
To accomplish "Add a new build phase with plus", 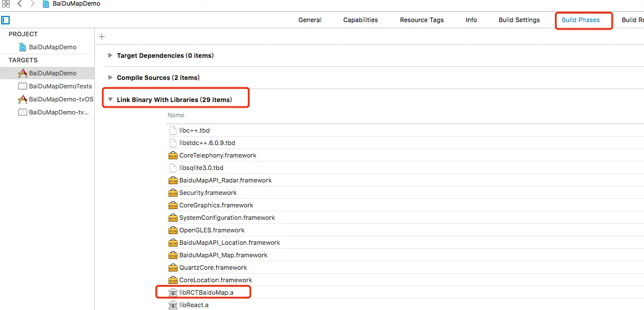I will coord(102,36).
